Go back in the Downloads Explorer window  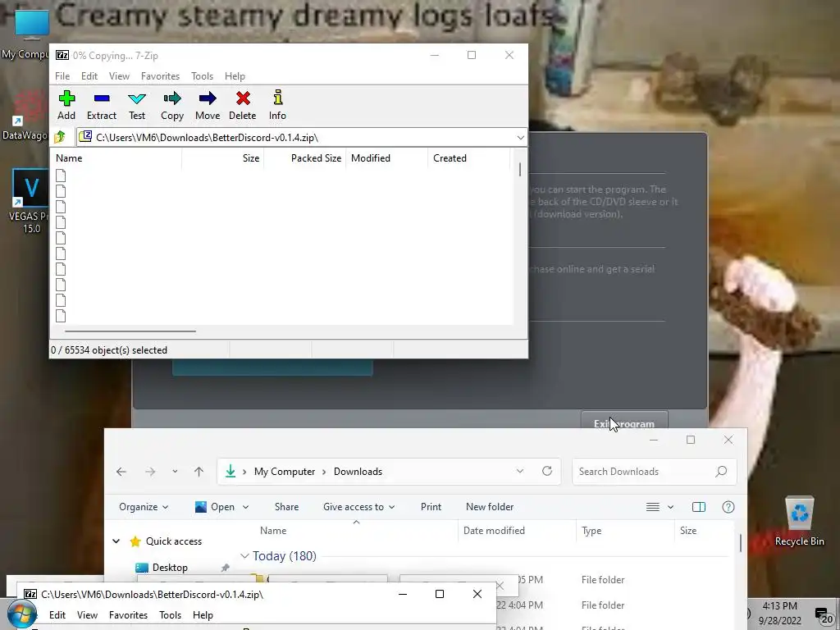(121, 472)
